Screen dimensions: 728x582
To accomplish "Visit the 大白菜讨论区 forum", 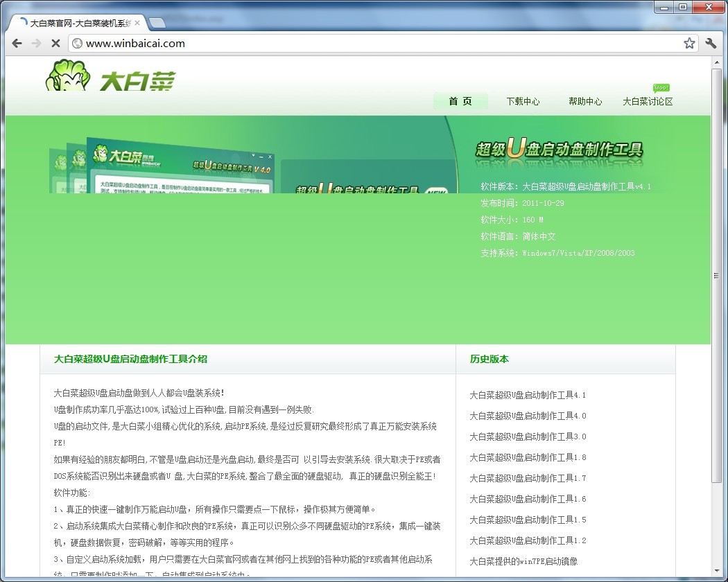I will (648, 101).
